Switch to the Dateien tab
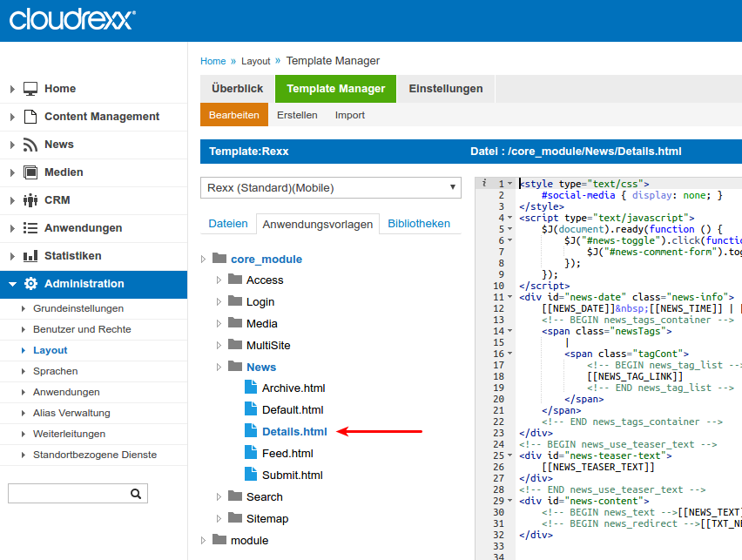 tap(228, 224)
